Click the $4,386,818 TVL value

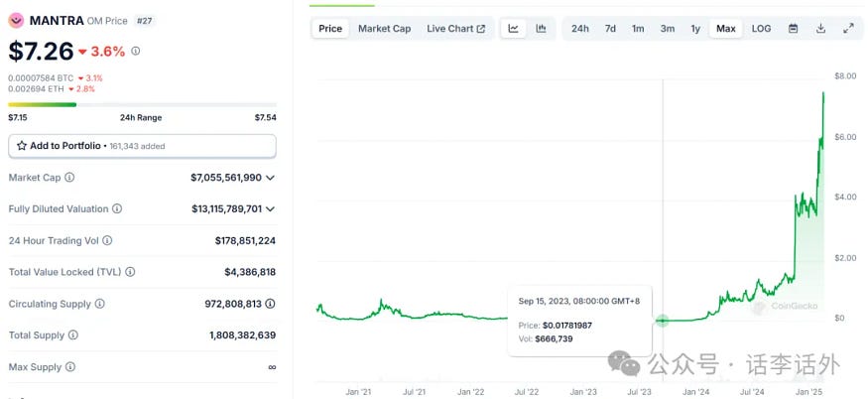[250, 272]
